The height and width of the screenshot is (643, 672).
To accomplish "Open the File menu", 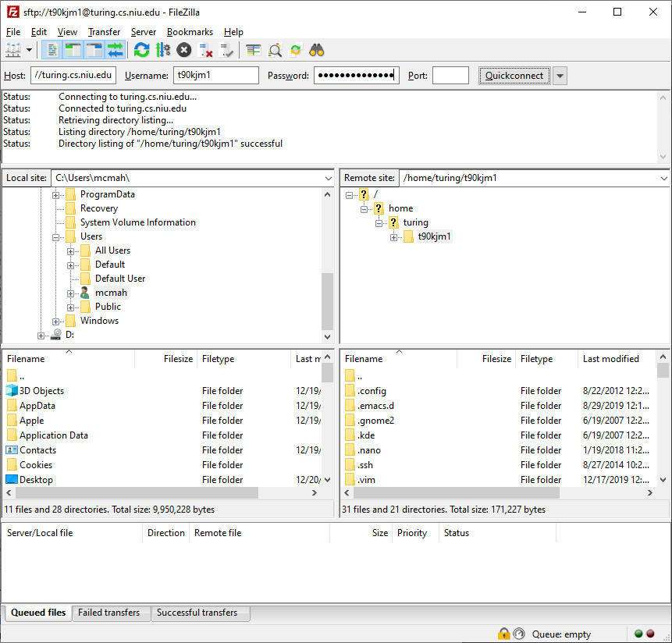I will [13, 32].
